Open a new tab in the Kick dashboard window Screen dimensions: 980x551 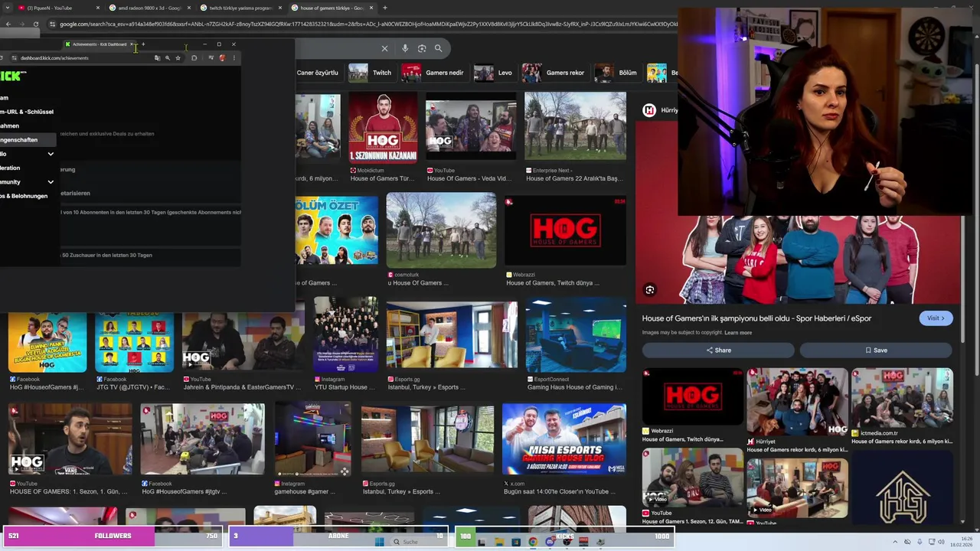click(142, 44)
